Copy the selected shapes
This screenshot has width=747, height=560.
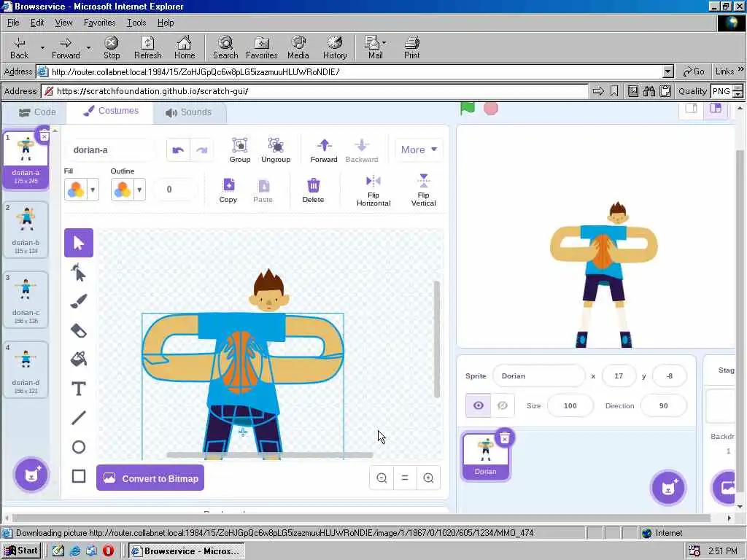point(228,190)
